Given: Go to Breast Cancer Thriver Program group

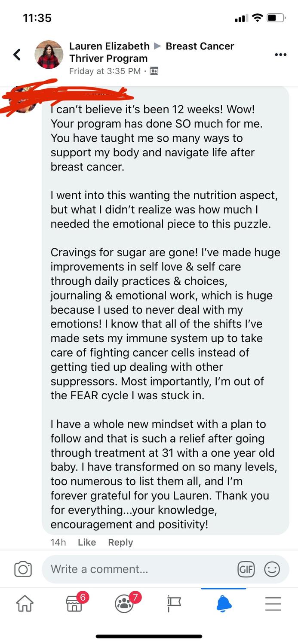Looking at the screenshot, I should coord(200,46).
